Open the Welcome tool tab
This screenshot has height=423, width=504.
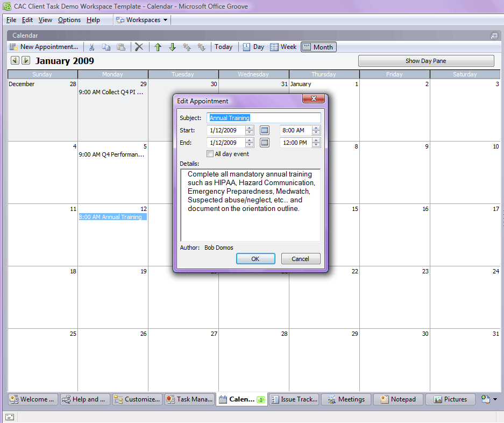click(x=33, y=399)
